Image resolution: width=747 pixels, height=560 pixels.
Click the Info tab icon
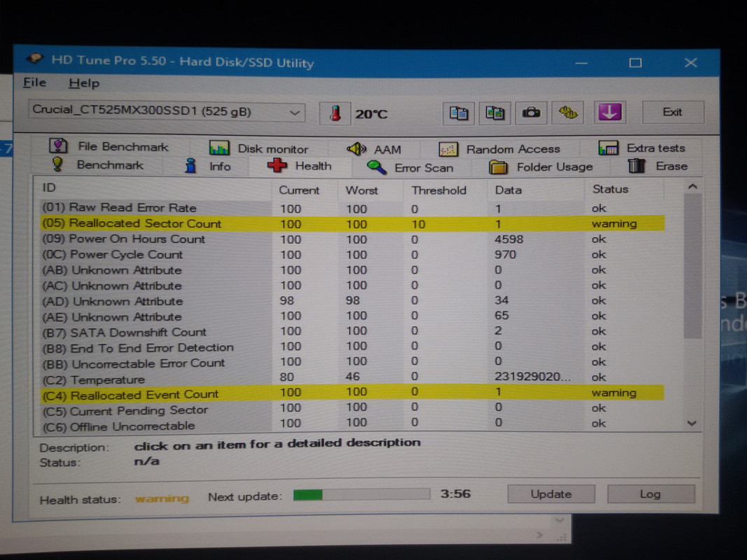tap(191, 166)
